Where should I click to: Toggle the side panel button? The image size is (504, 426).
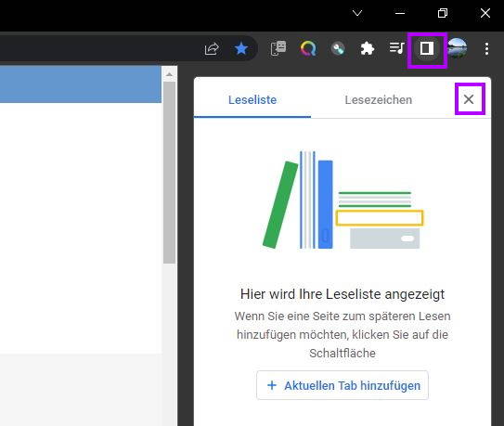427,49
